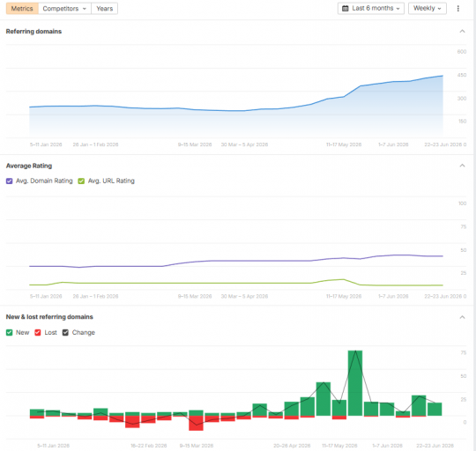Collapse the Average Rating section
This screenshot has width=476, height=451.
(462, 166)
